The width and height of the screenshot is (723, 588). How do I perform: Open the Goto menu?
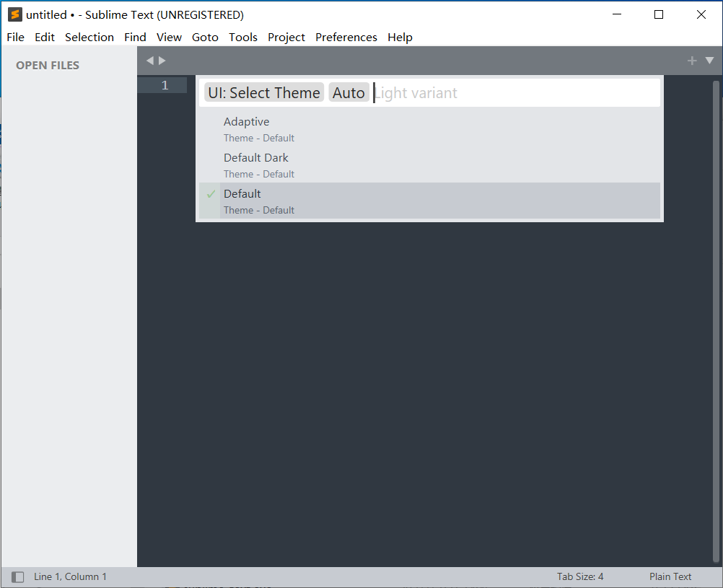pyautogui.click(x=205, y=37)
